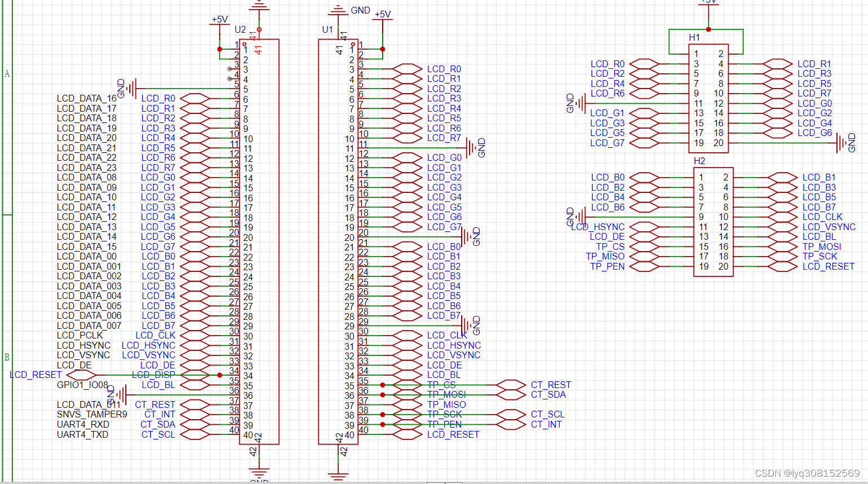The image size is (868, 484).
Task: Select the LCD_DATA_007 signal text
Action: point(89,325)
